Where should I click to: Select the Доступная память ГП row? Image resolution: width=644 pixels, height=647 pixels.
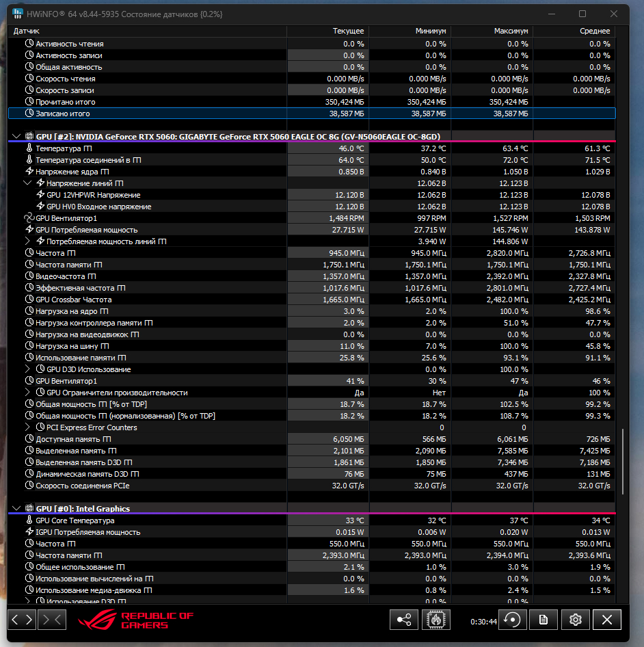[312, 438]
